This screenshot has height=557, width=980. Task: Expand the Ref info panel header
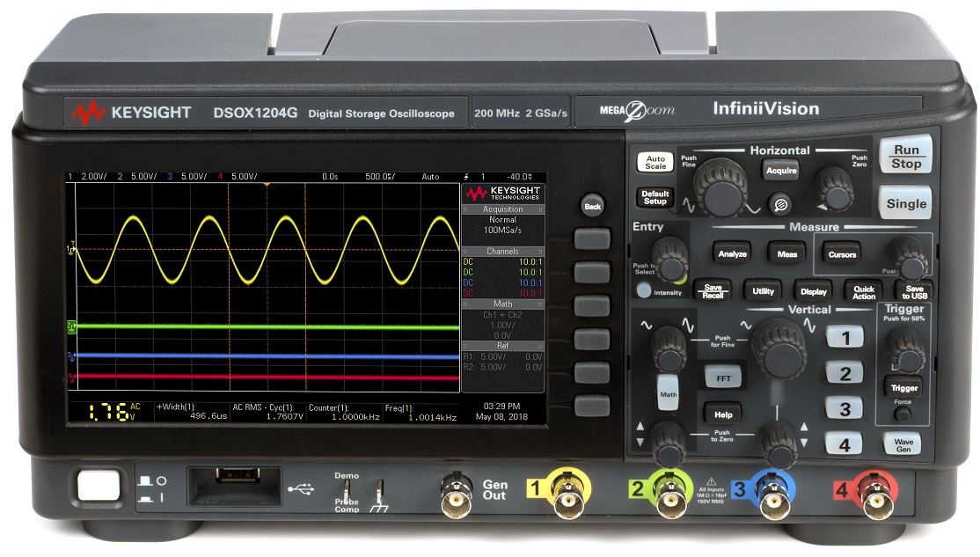(502, 346)
